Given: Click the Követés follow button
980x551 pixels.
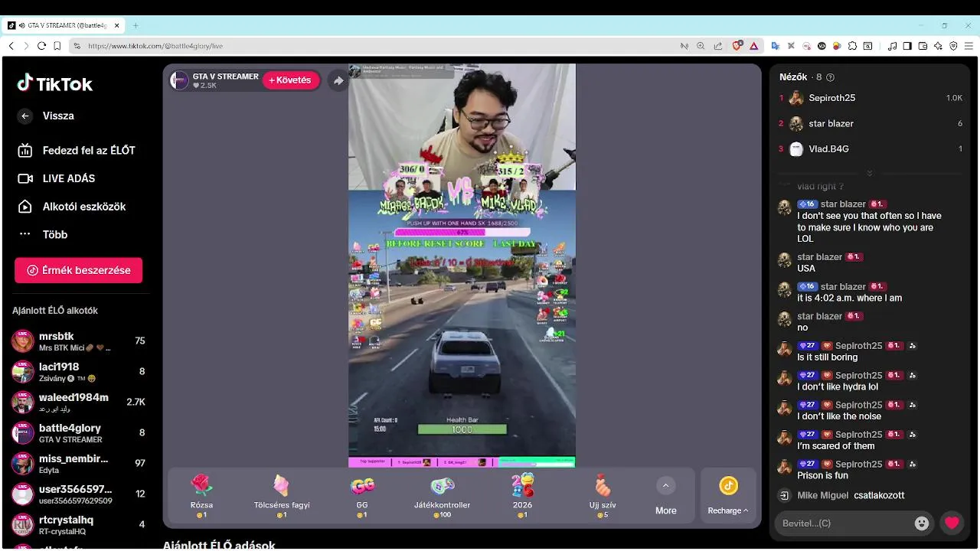Looking at the screenshot, I should coord(290,80).
